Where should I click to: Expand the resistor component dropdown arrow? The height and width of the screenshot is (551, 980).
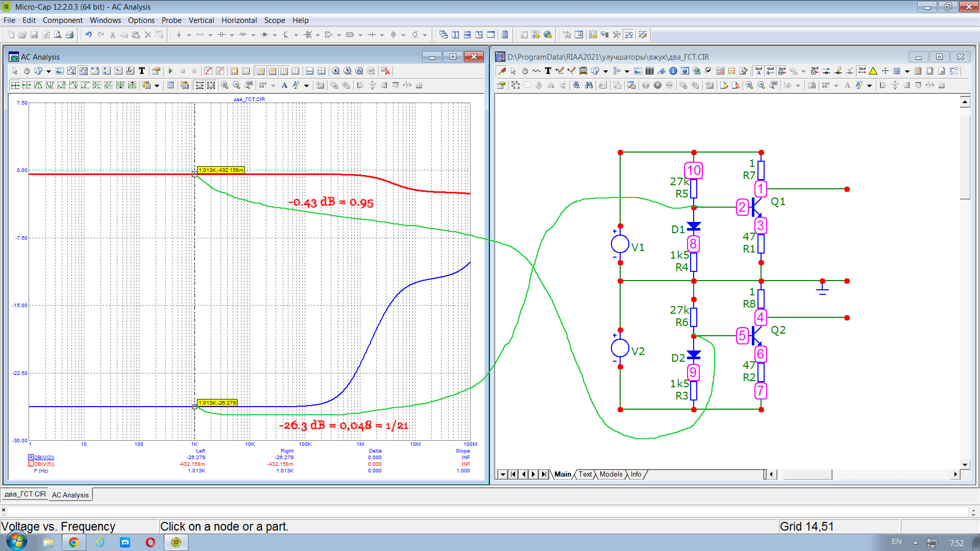[210, 35]
